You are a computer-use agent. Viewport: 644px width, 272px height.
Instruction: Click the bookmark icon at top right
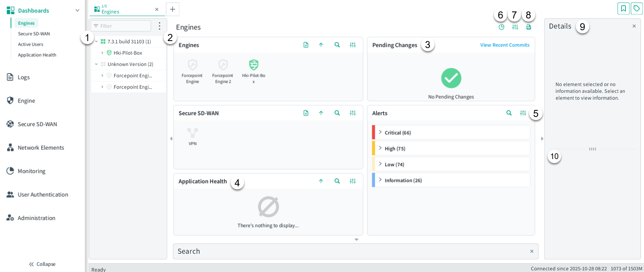click(623, 8)
